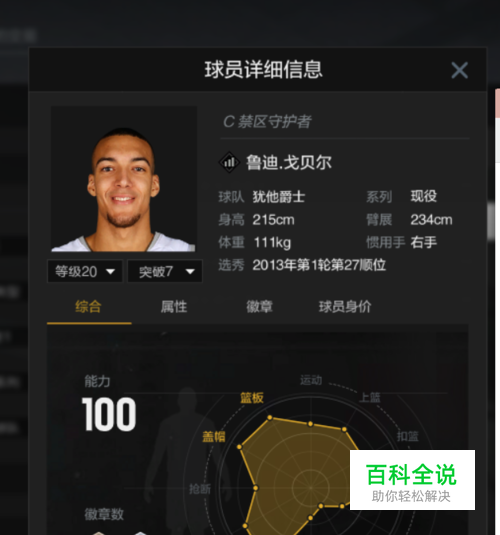
Task: Click the 运动 athleticism radar label
Action: [311, 380]
